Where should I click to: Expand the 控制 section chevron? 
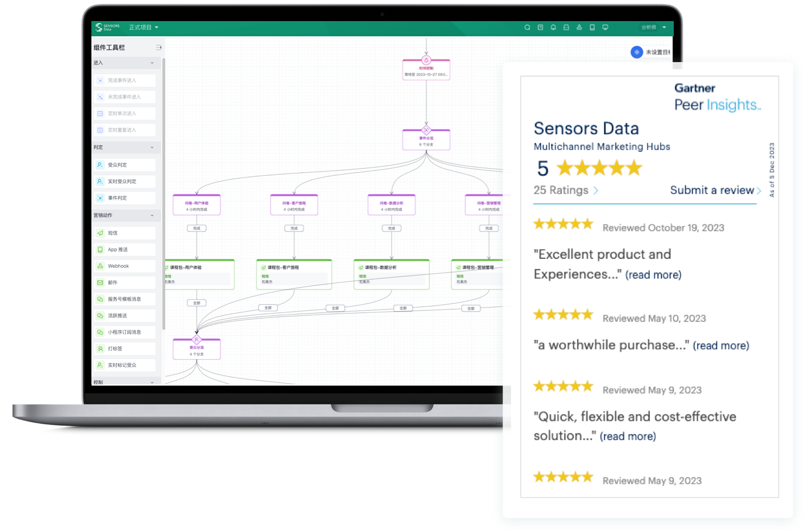(152, 383)
